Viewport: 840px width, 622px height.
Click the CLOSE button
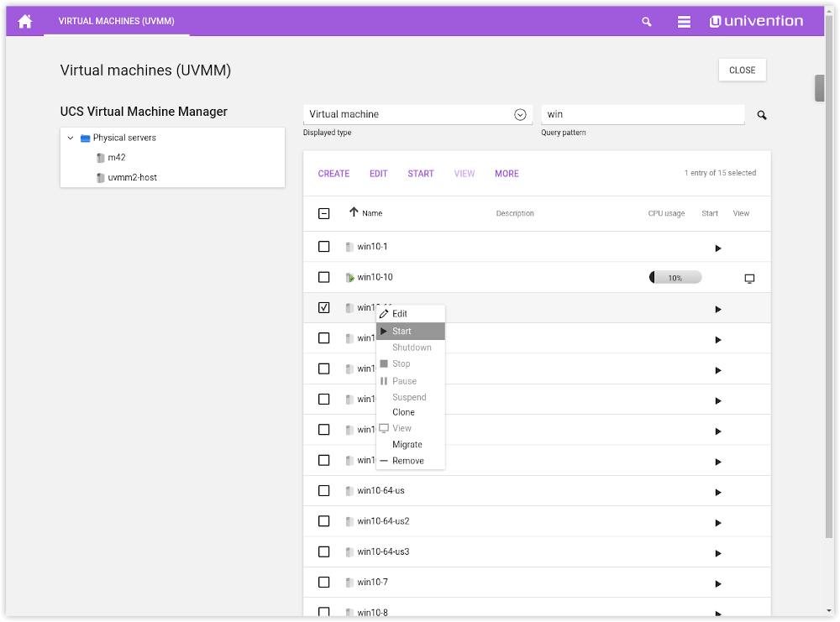tap(742, 71)
